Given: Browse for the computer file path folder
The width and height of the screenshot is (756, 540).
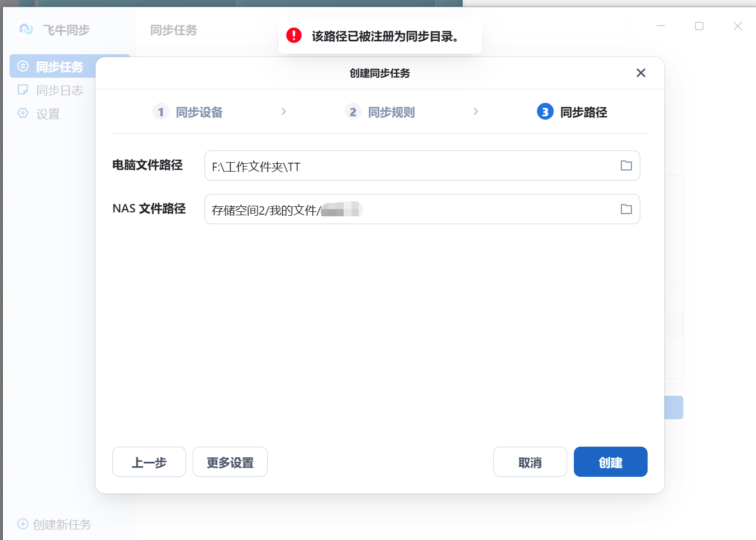Looking at the screenshot, I should pyautogui.click(x=626, y=165).
